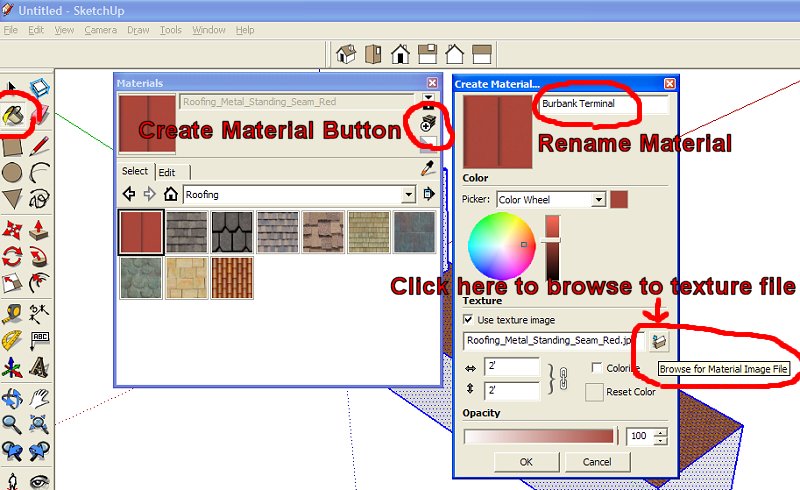Switch to Top view
800x490 pixels.
click(x=373, y=54)
